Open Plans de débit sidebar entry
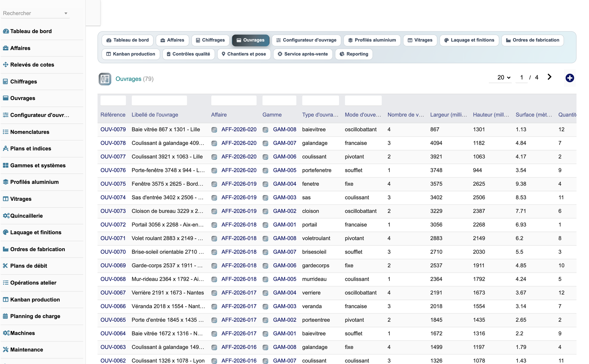 pos(28,266)
